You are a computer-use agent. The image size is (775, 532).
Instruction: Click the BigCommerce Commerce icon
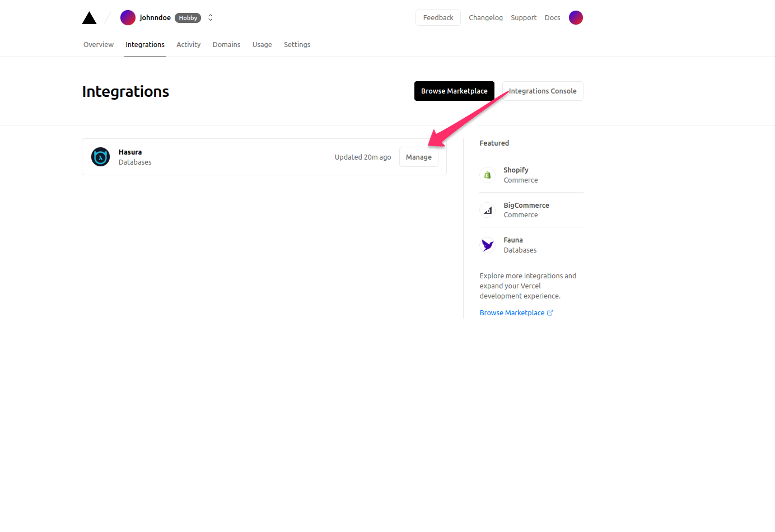(x=487, y=210)
